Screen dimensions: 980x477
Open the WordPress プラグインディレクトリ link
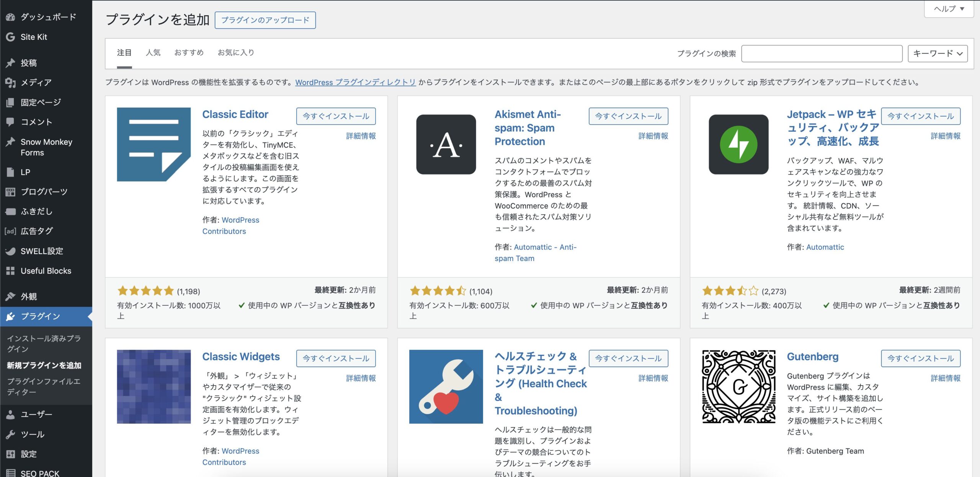355,82
